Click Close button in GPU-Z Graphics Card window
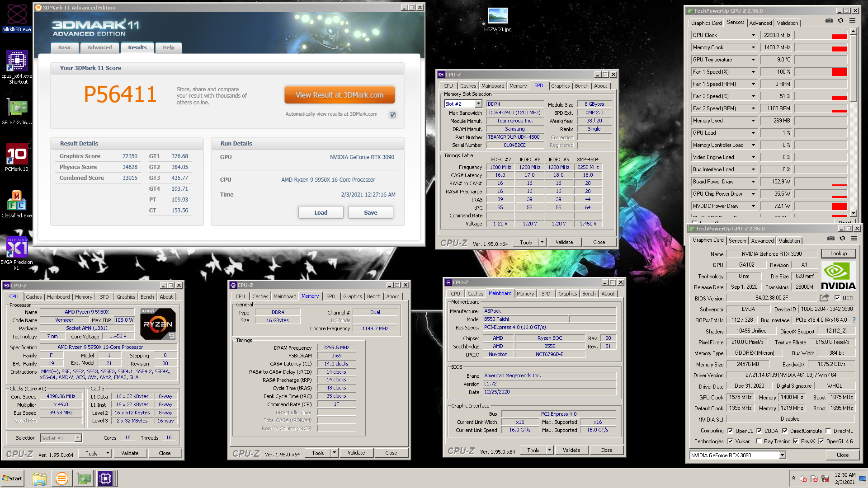 coord(843,455)
